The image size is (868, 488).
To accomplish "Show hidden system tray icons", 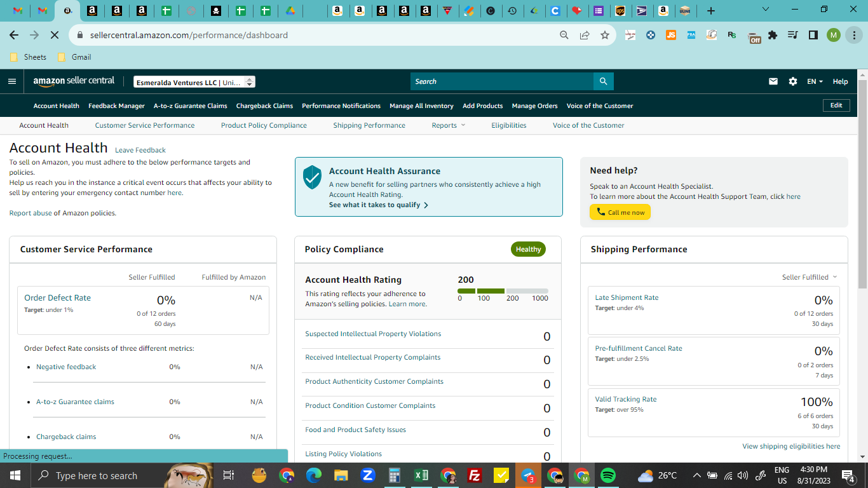I will click(696, 475).
